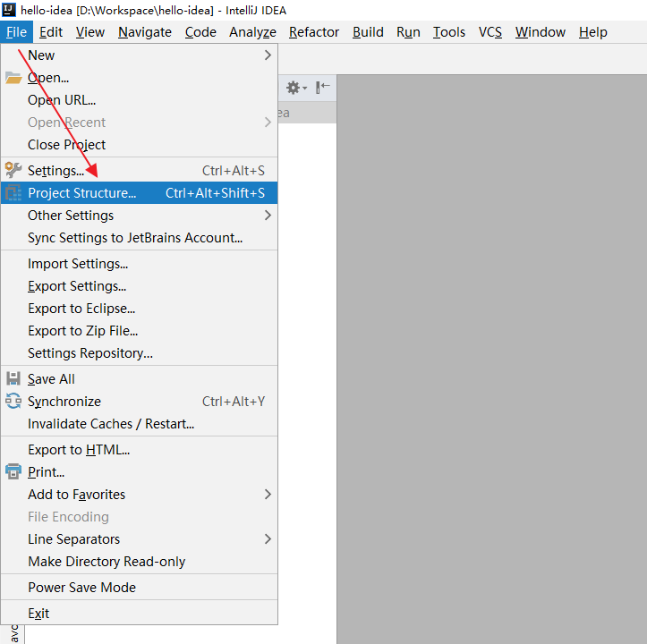Open the File menu
The height and width of the screenshot is (644, 647).
(16, 32)
